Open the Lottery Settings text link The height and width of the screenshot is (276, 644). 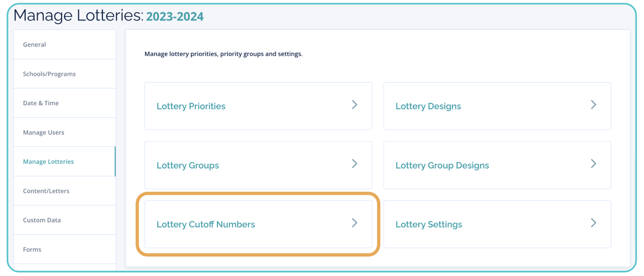(x=429, y=225)
